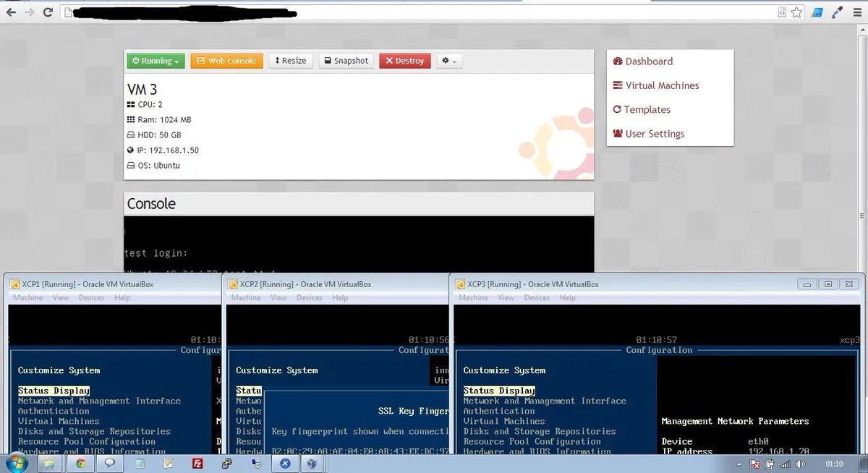
Task: Open Windows Explorer from the taskbar
Action: click(x=50, y=464)
